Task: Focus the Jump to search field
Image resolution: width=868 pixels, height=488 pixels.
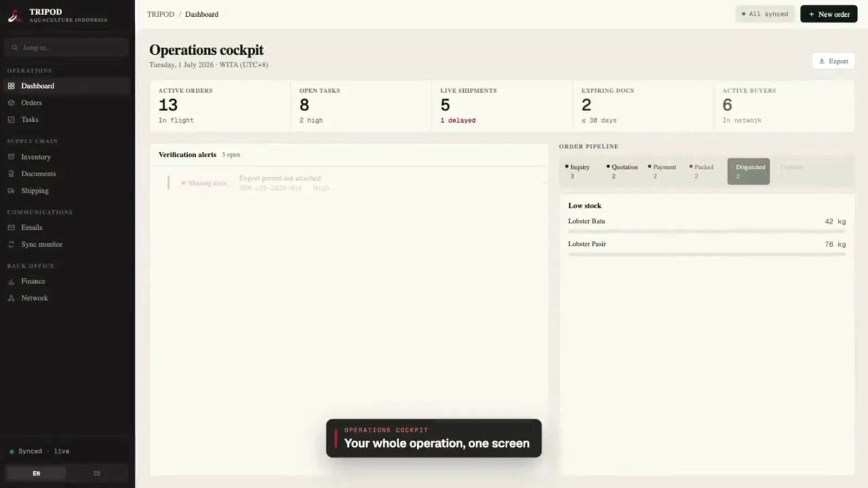Action: click(x=67, y=48)
